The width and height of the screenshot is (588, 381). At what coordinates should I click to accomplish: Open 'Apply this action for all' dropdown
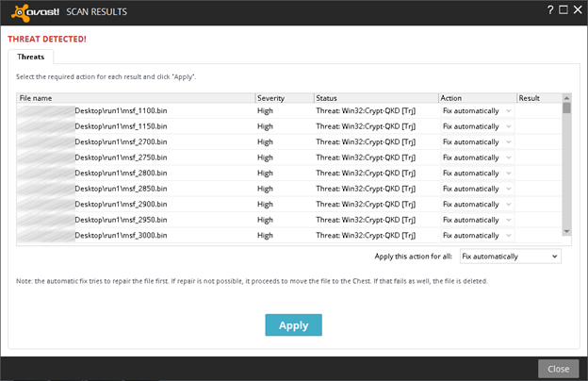click(x=510, y=257)
